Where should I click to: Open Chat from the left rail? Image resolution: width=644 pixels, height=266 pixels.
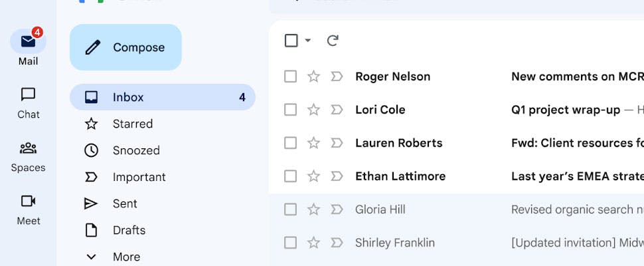coord(28,102)
